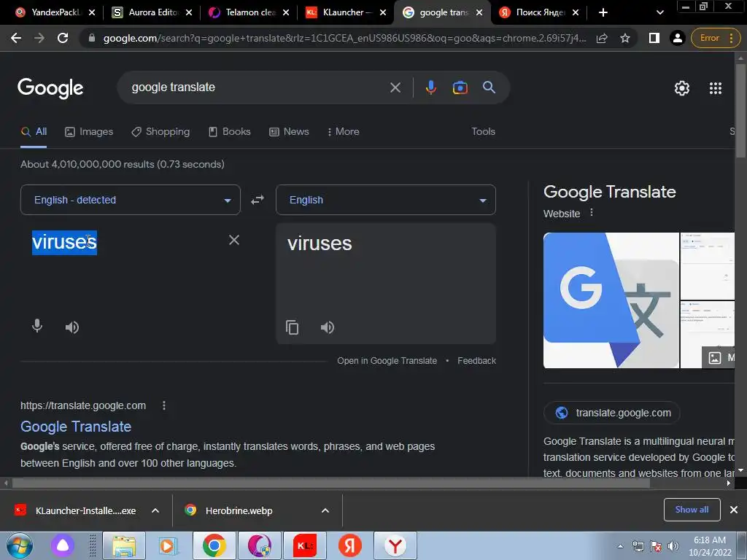The image size is (747, 560).
Task: Open file explorer from the taskbar
Action: tap(124, 545)
